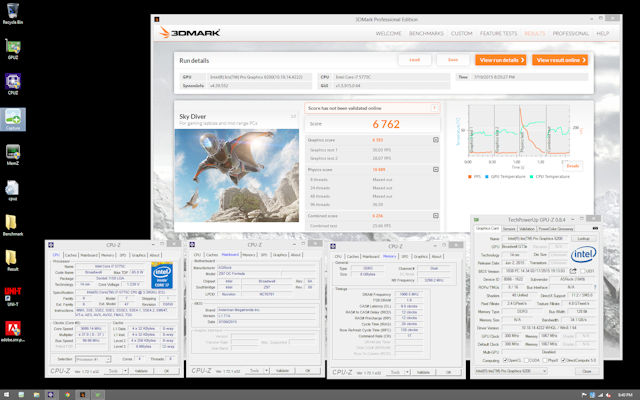
Task: Open the MemZ desktop shortcut
Action: pos(13,154)
